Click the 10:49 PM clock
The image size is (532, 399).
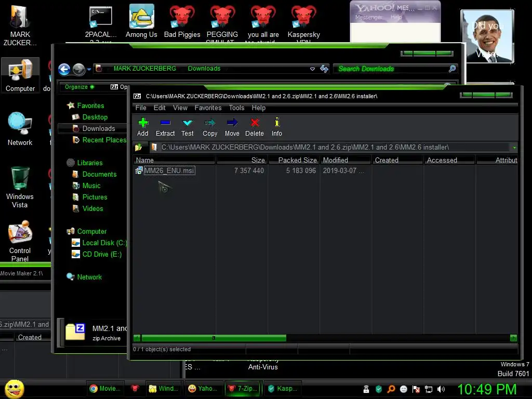tap(487, 389)
